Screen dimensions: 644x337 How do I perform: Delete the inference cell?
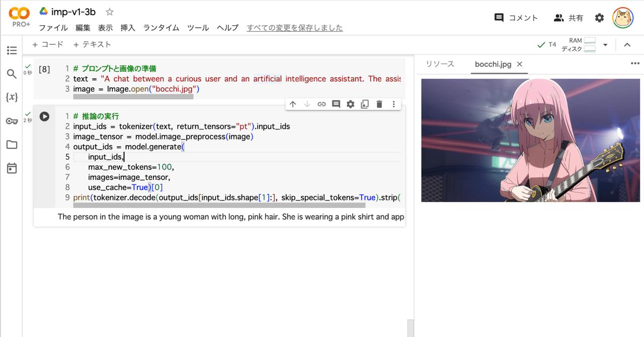tap(379, 104)
